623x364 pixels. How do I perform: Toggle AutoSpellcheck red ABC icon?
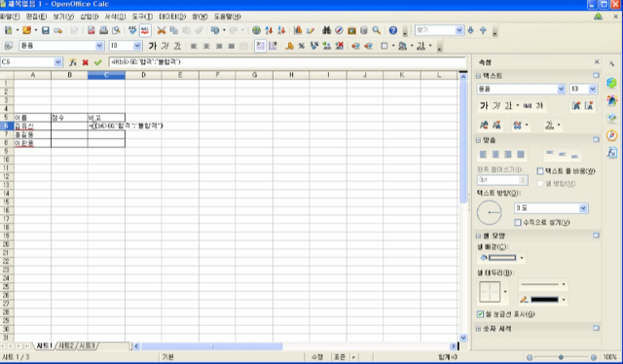(x=145, y=30)
